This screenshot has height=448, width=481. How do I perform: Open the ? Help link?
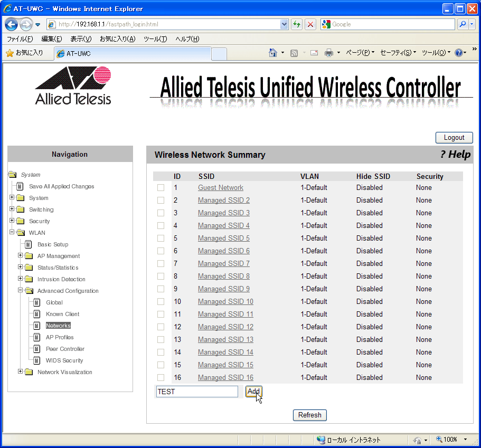(x=455, y=154)
